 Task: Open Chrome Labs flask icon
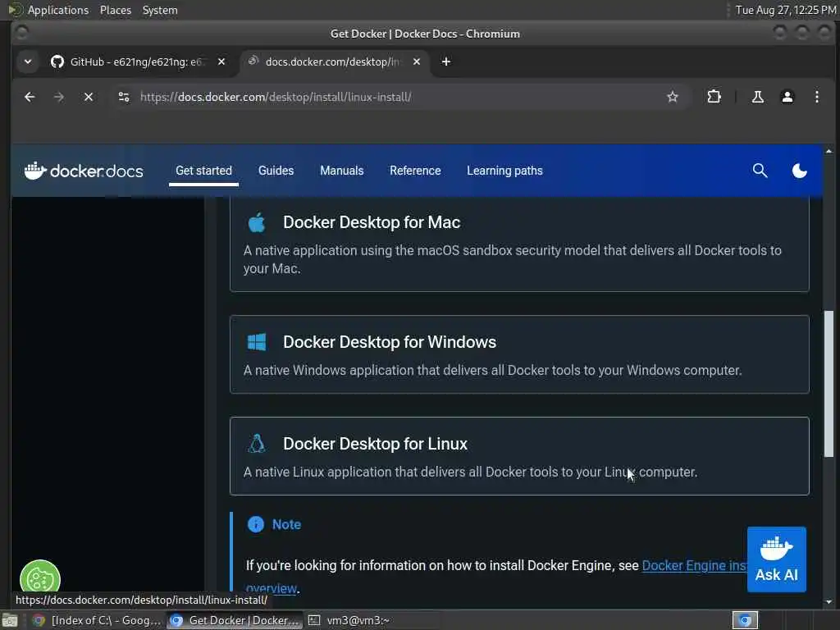[x=757, y=97]
